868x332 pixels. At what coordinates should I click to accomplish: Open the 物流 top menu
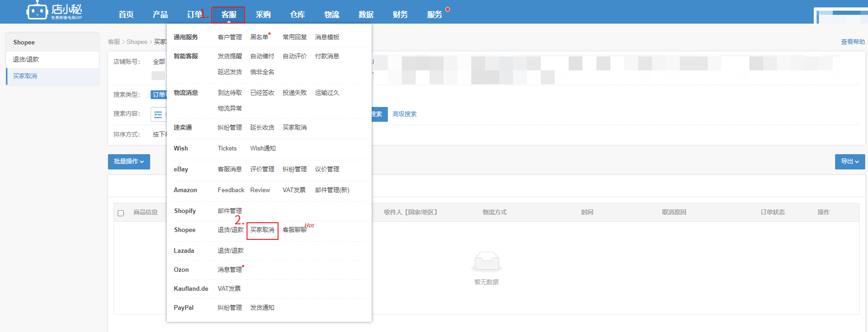pos(332,15)
